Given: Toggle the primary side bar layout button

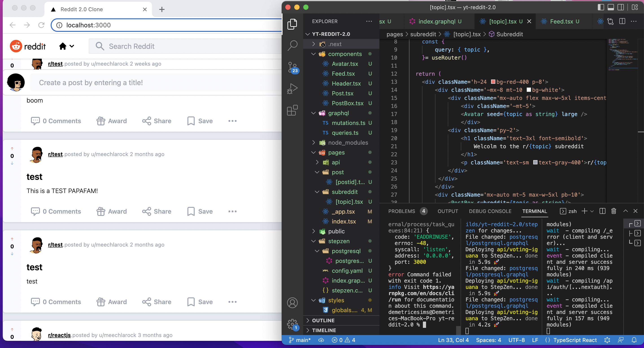Looking at the screenshot, I should click(601, 7).
